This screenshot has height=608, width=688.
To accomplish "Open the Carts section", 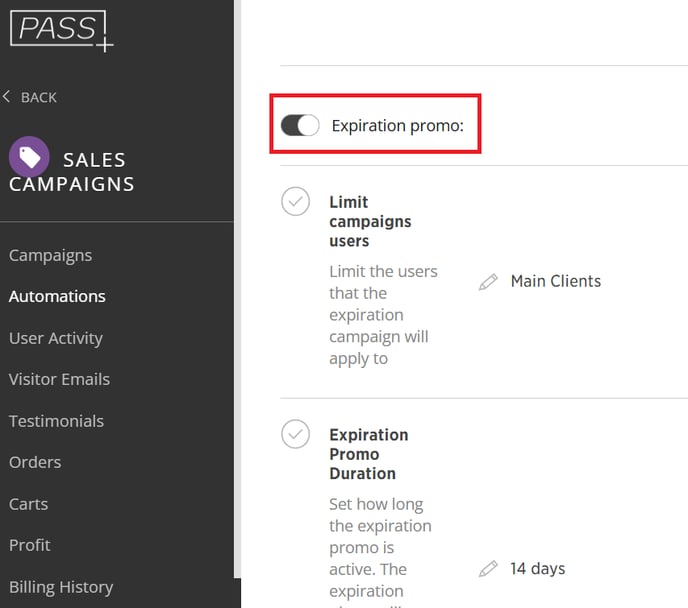I will [29, 504].
